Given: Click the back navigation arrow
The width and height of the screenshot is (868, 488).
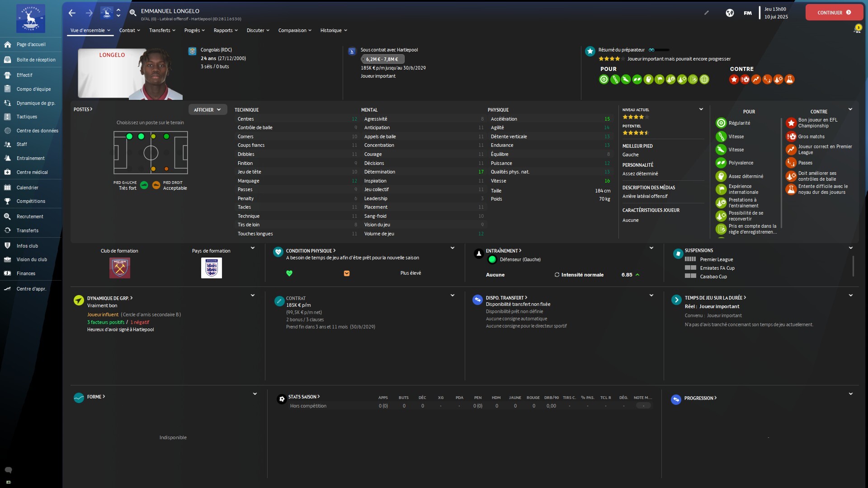Looking at the screenshot, I should point(72,13).
